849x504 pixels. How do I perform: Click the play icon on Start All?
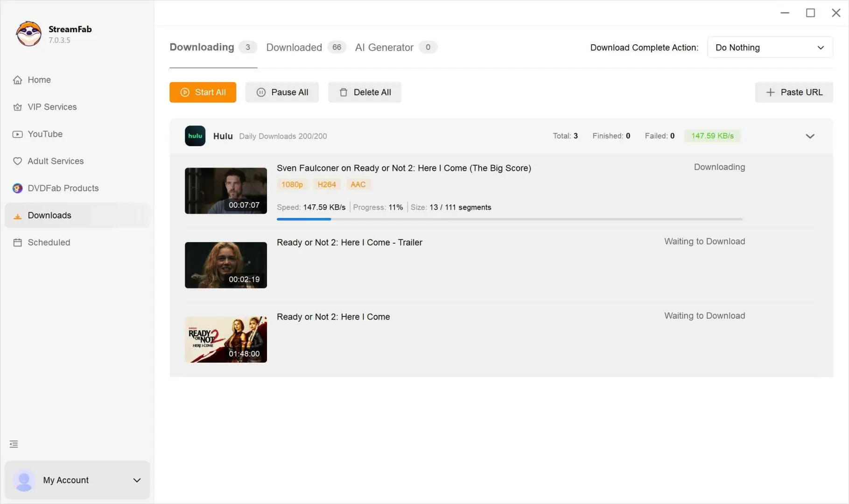click(x=185, y=92)
